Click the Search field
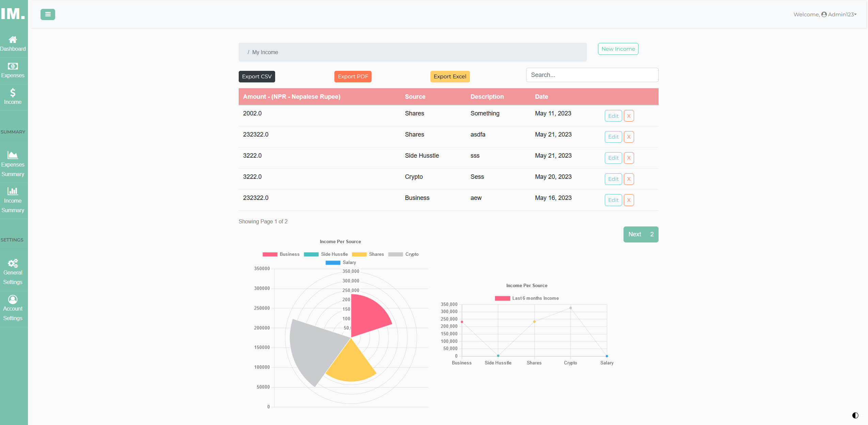 (592, 75)
